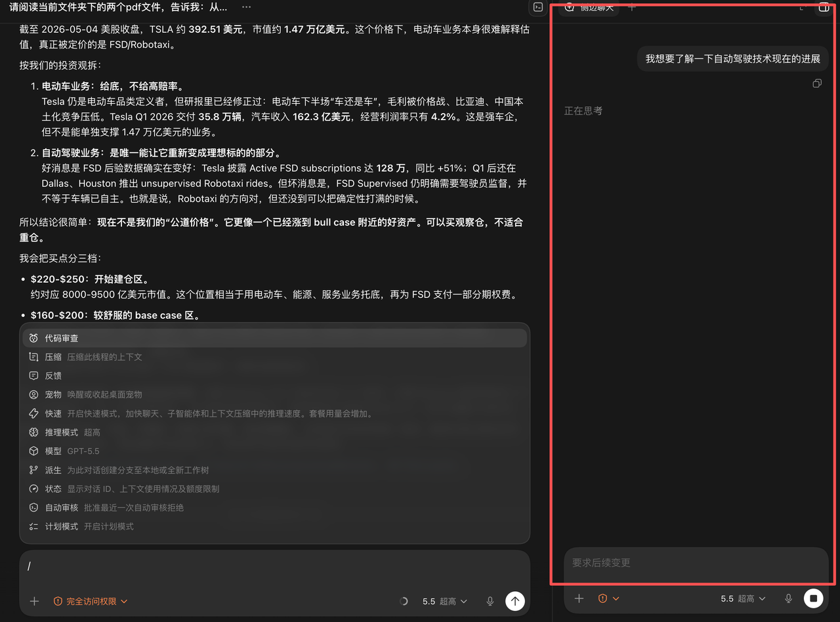Screen dimensions: 840x622
Task: Click the three-dot menu beside thread title
Action: [246, 7]
